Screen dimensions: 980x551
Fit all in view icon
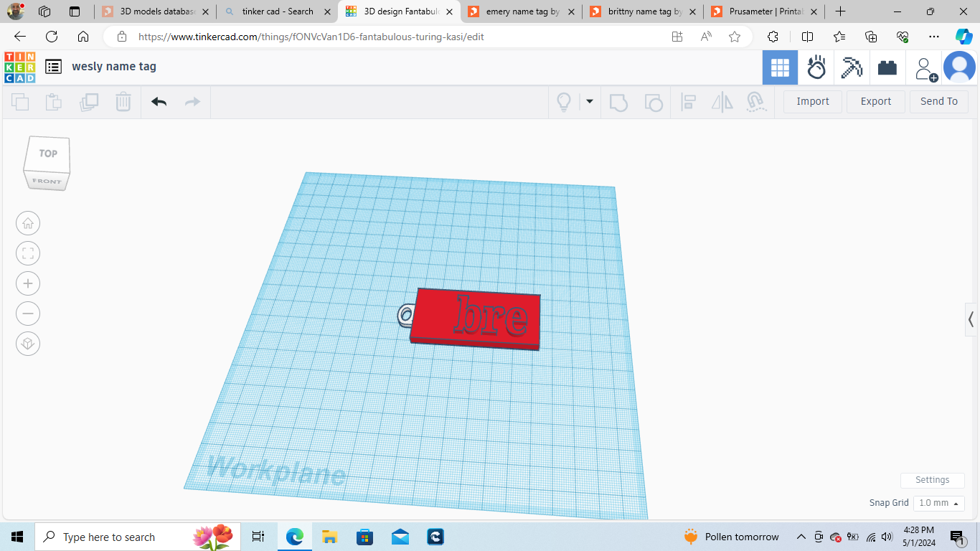pos(28,253)
